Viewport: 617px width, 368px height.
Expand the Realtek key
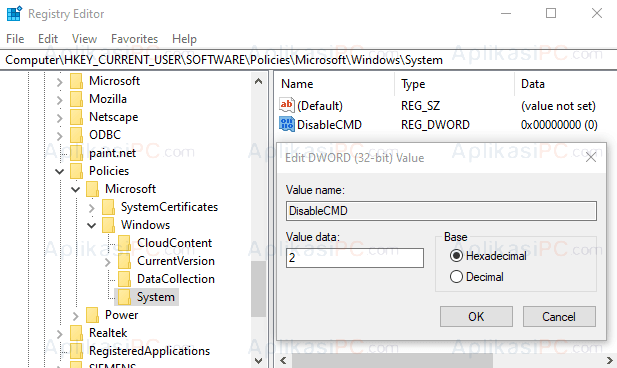[59, 334]
